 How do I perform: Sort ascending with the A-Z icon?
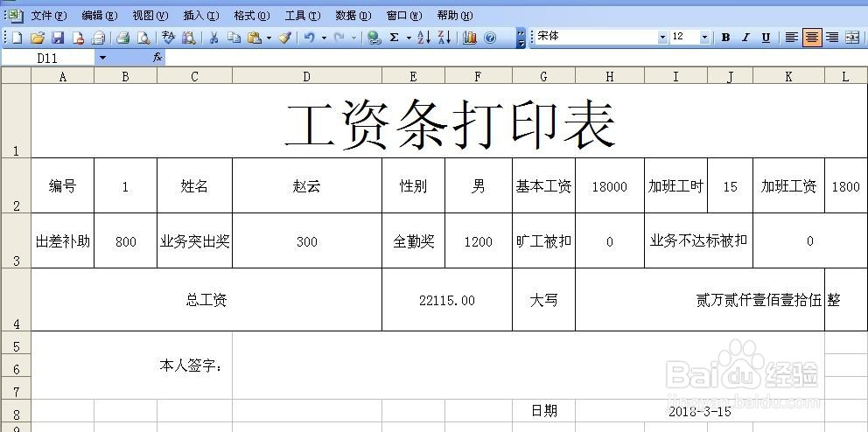(424, 38)
